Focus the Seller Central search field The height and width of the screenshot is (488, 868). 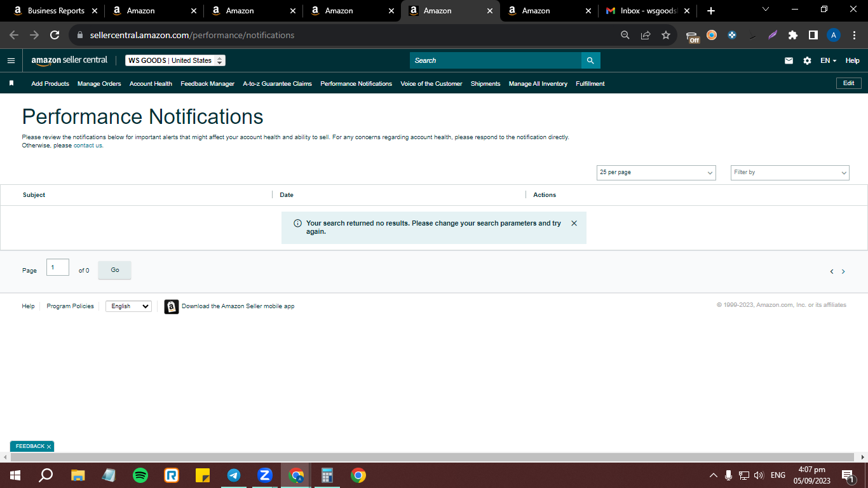496,60
